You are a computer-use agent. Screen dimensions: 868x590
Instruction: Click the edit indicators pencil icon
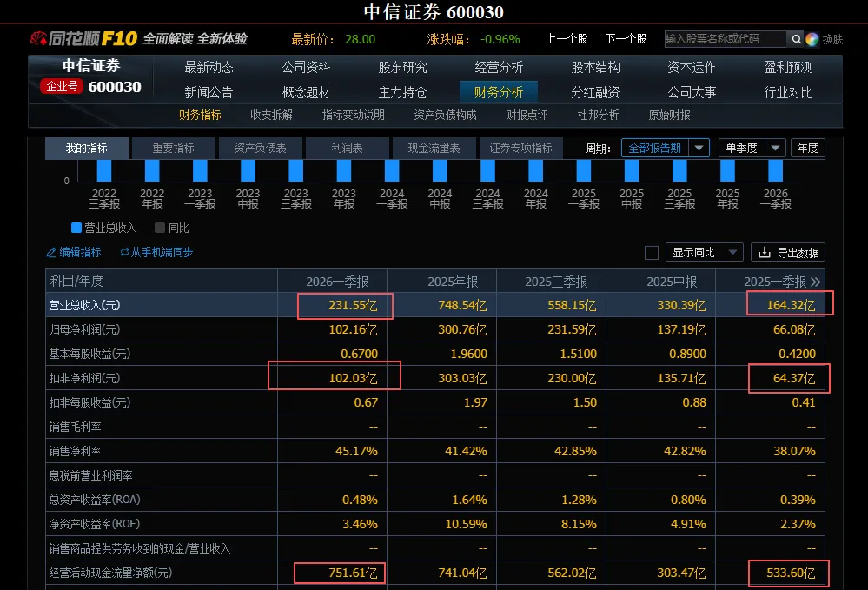click(51, 252)
